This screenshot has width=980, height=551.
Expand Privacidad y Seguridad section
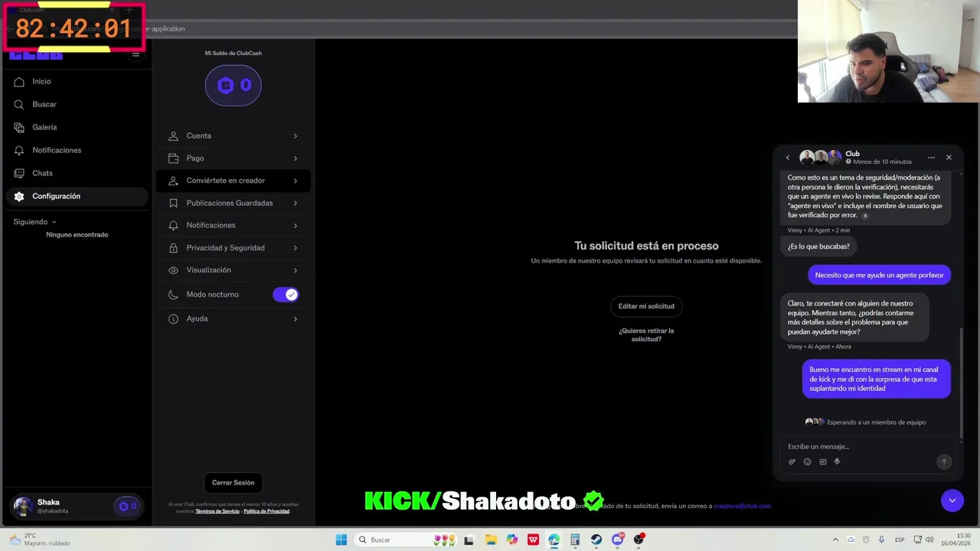[234, 248]
